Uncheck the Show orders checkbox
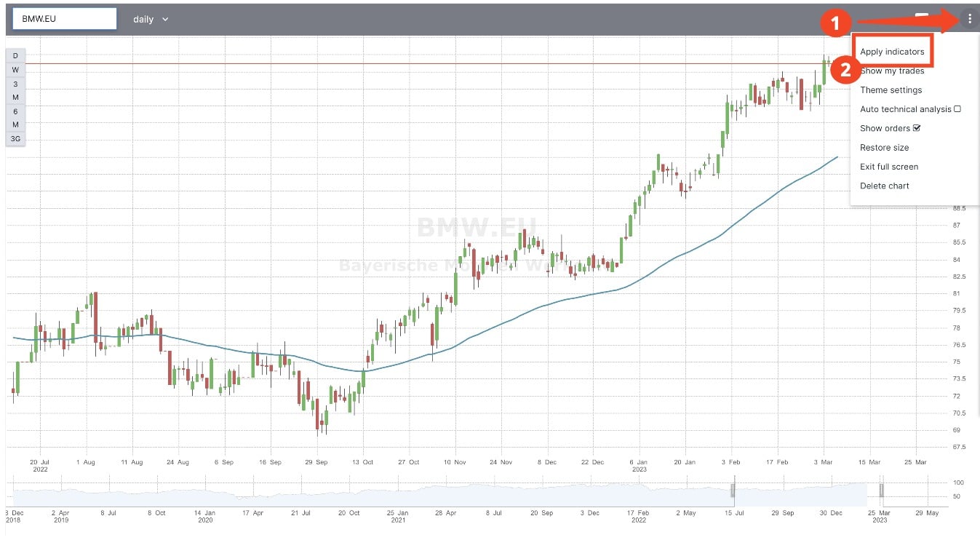The image size is (980, 540). click(917, 128)
